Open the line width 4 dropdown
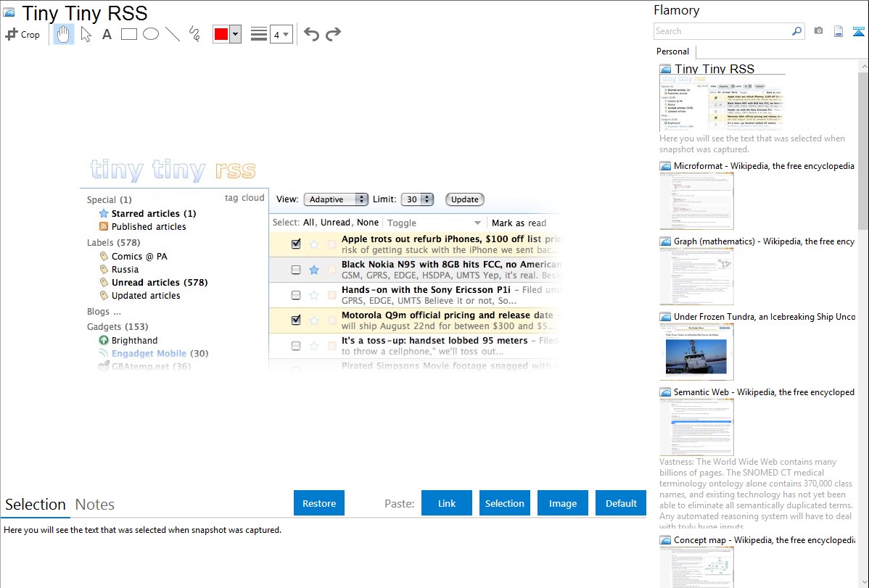The height and width of the screenshot is (588, 869). pyautogui.click(x=281, y=35)
